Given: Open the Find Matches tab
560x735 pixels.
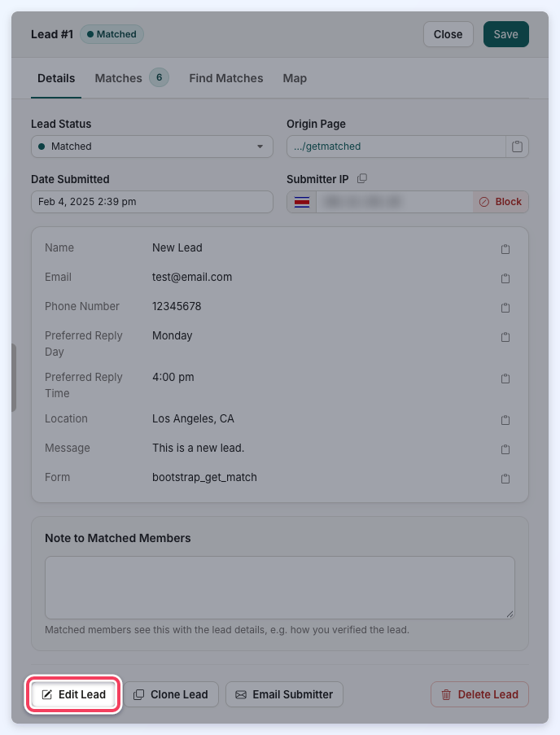Looking at the screenshot, I should click(x=226, y=78).
